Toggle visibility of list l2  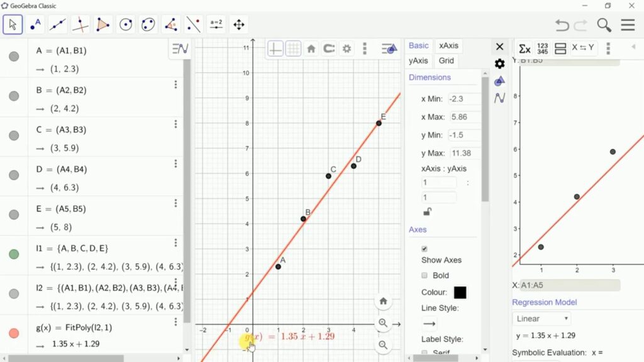pos(14,294)
